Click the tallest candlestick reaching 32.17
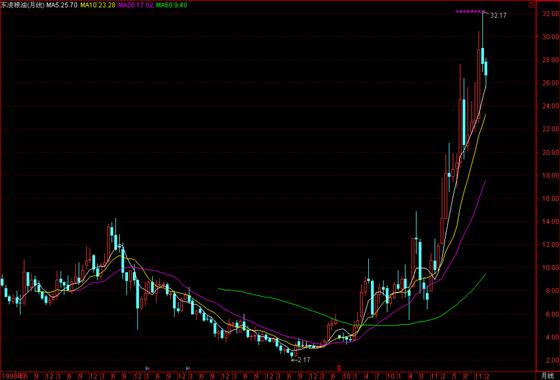 pyautogui.click(x=482, y=42)
